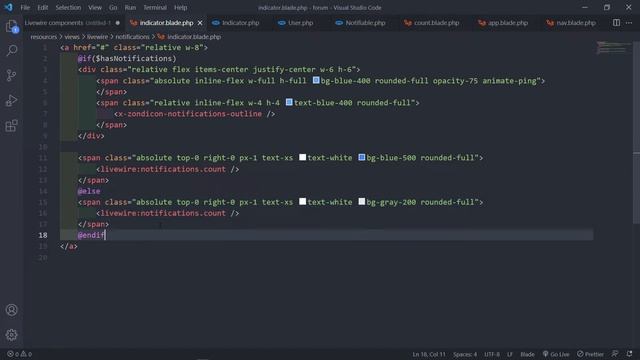Click the text-blue-400 color swatch
The image size is (640, 360).
pyautogui.click(x=289, y=102)
